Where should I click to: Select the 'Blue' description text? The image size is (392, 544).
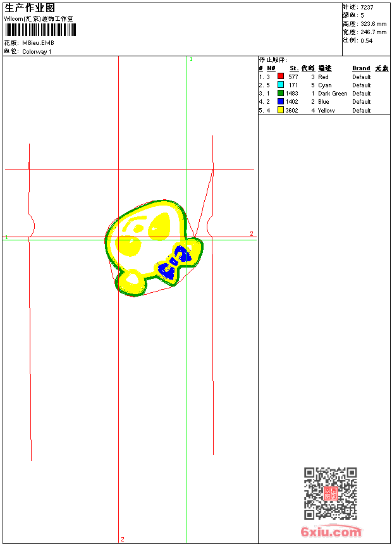[324, 102]
